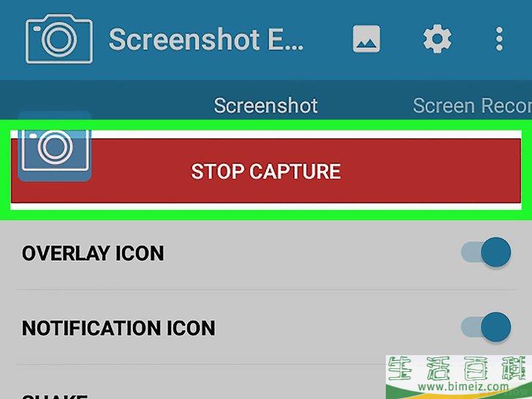532x399 pixels.
Task: Toggle the OVERLAY ICON switch
Action: pyautogui.click(x=486, y=252)
